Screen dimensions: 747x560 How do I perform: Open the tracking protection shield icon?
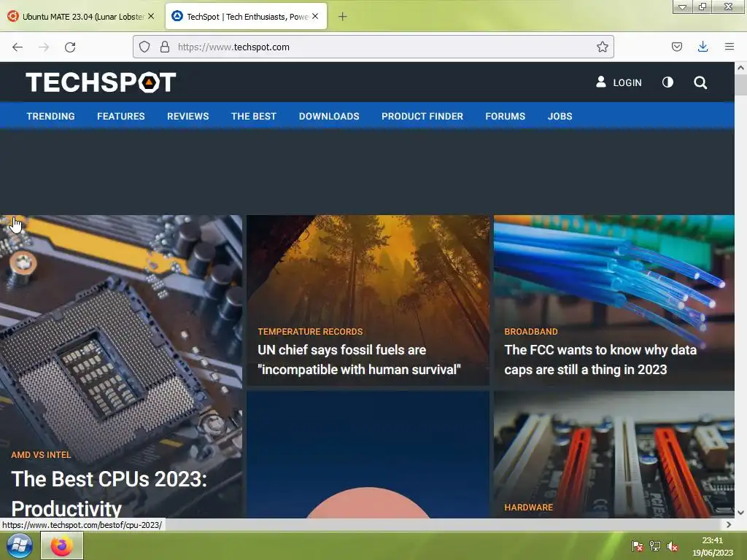pyautogui.click(x=144, y=47)
